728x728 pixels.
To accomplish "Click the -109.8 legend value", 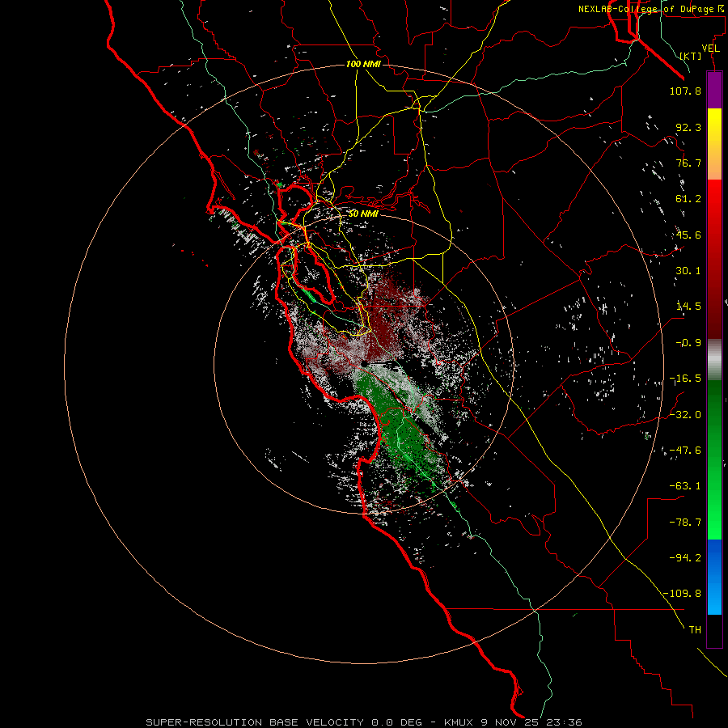I will pos(682,594).
